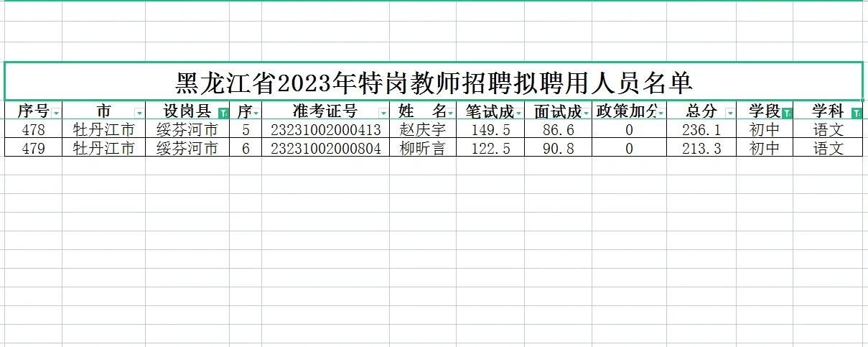The width and height of the screenshot is (868, 347).
Task: Open filter dropdown for 准考证号 column
Action: (x=383, y=114)
